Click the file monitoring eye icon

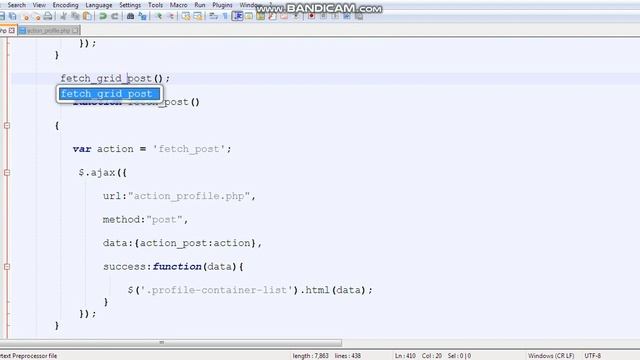pyautogui.click(x=296, y=16)
